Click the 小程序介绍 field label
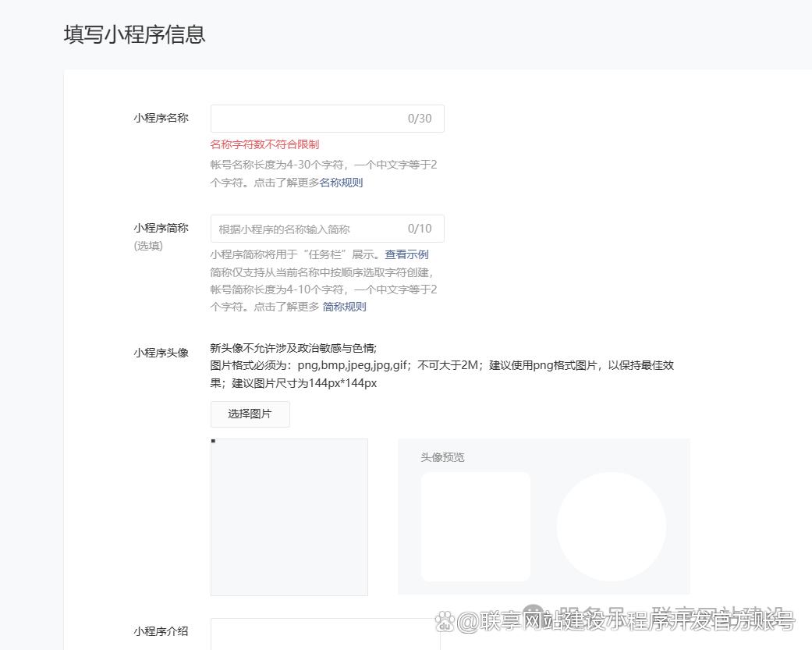 [x=161, y=631]
